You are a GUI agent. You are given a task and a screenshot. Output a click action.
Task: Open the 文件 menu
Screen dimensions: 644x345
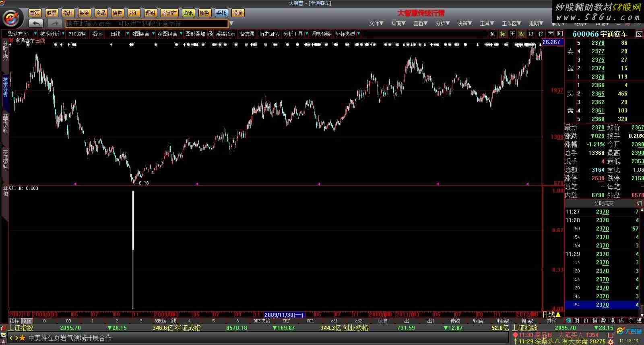pos(376,23)
